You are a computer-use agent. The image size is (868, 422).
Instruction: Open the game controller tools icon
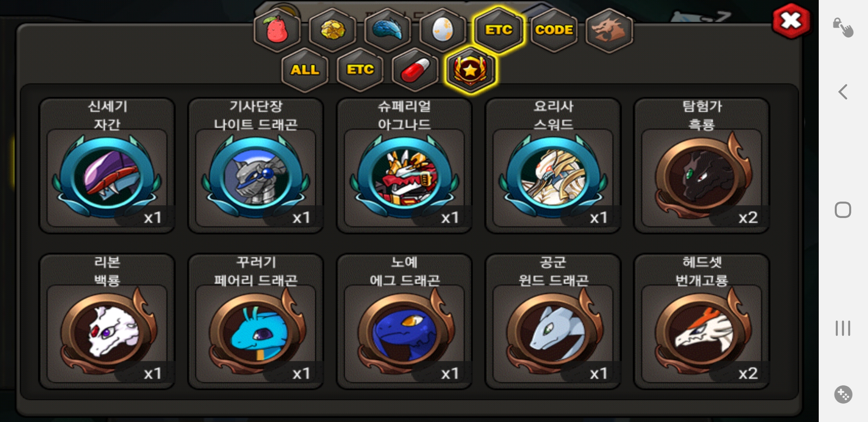coord(843,394)
